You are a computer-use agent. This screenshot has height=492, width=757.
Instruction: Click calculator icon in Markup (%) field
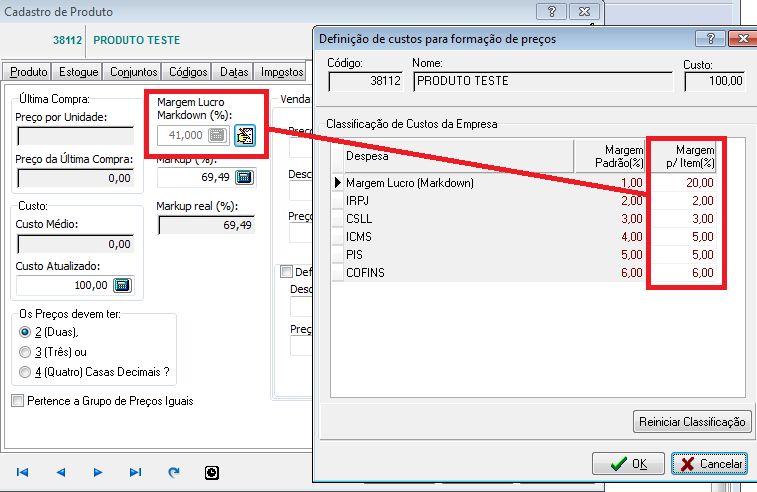click(244, 177)
